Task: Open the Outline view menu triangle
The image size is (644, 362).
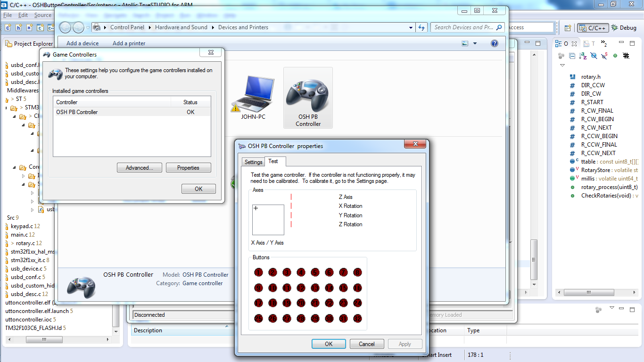Action: [562, 66]
